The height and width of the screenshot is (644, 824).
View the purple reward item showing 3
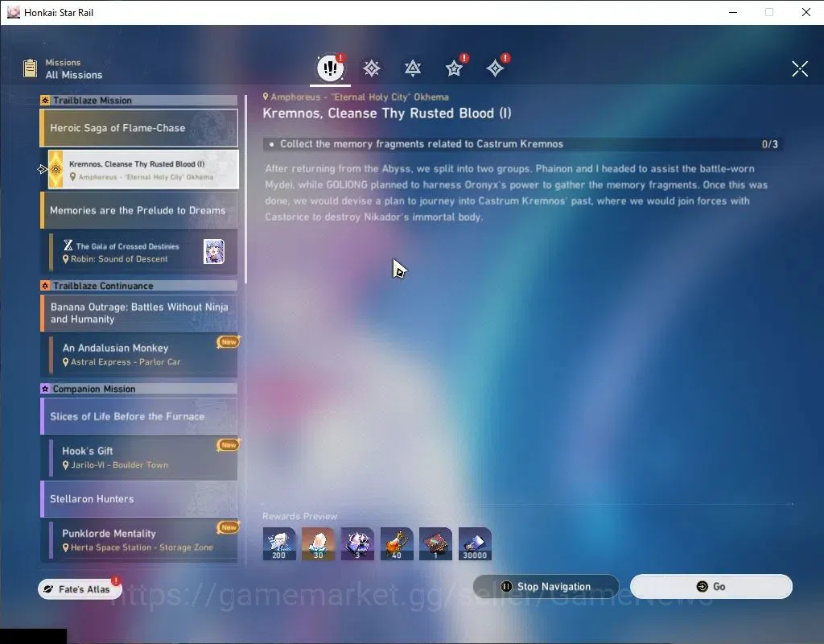357,544
